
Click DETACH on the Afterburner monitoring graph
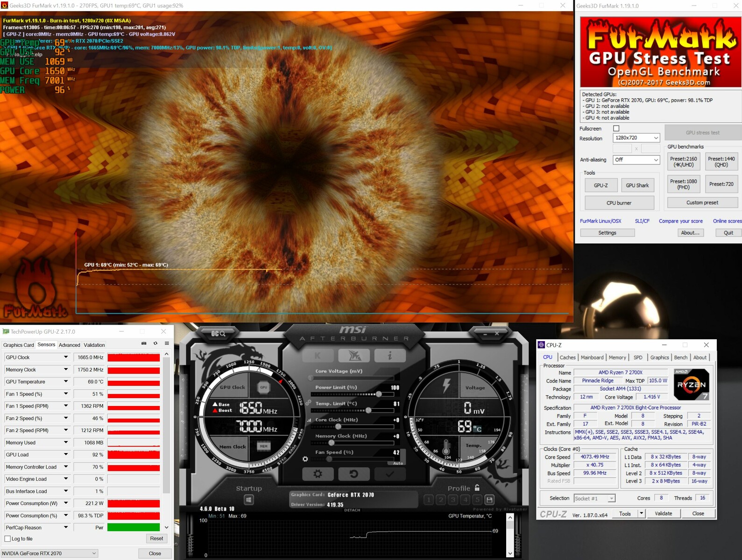pyautogui.click(x=352, y=510)
